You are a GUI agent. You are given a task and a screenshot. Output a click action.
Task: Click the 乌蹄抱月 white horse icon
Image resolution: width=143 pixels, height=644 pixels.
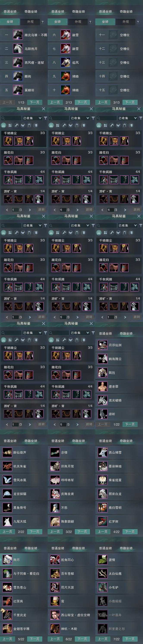click(x=18, y=49)
